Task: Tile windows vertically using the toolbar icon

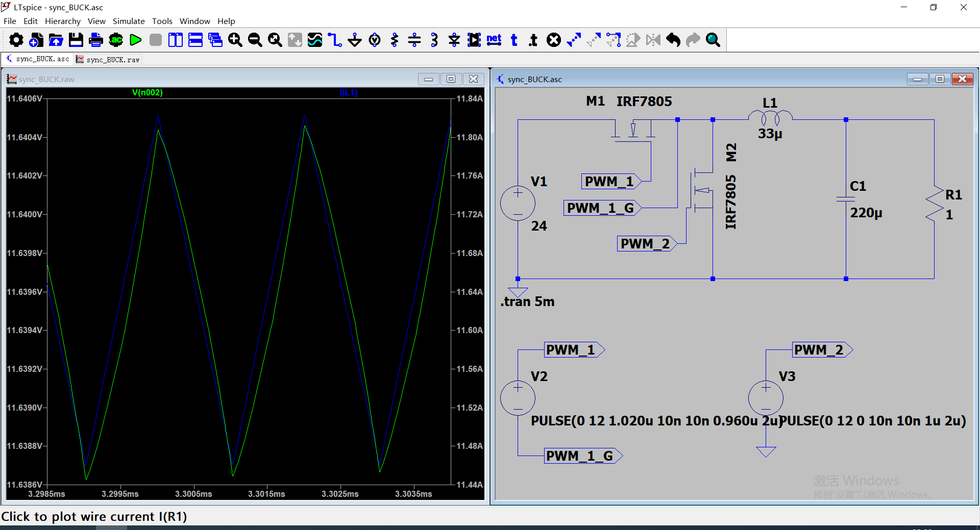Action: 176,40
